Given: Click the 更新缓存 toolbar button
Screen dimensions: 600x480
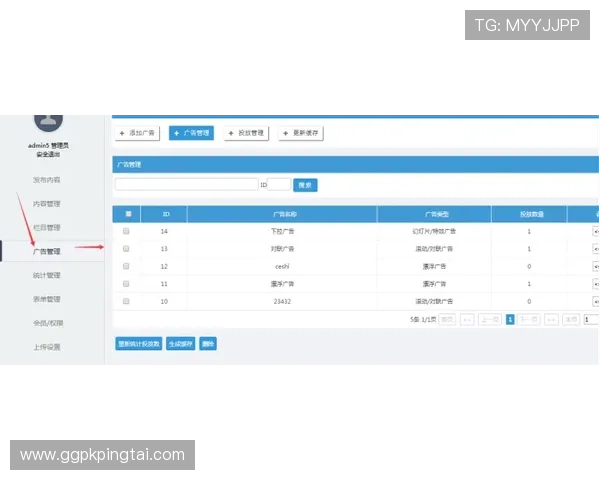Looking at the screenshot, I should click(301, 132).
